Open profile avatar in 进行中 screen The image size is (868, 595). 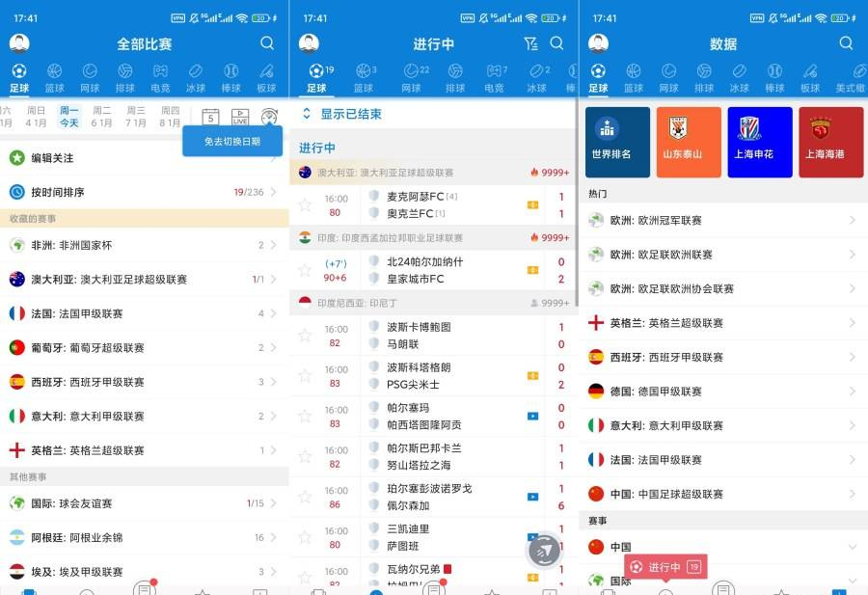pos(309,43)
